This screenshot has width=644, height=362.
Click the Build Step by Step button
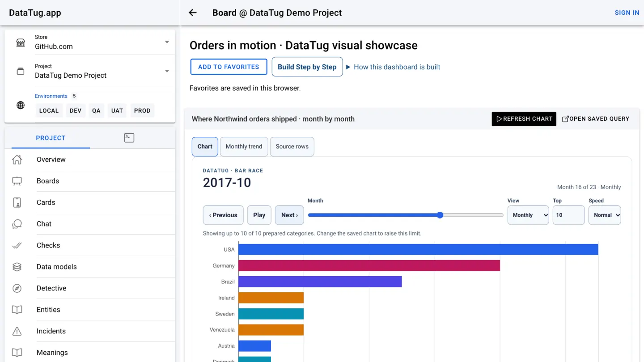pyautogui.click(x=307, y=67)
